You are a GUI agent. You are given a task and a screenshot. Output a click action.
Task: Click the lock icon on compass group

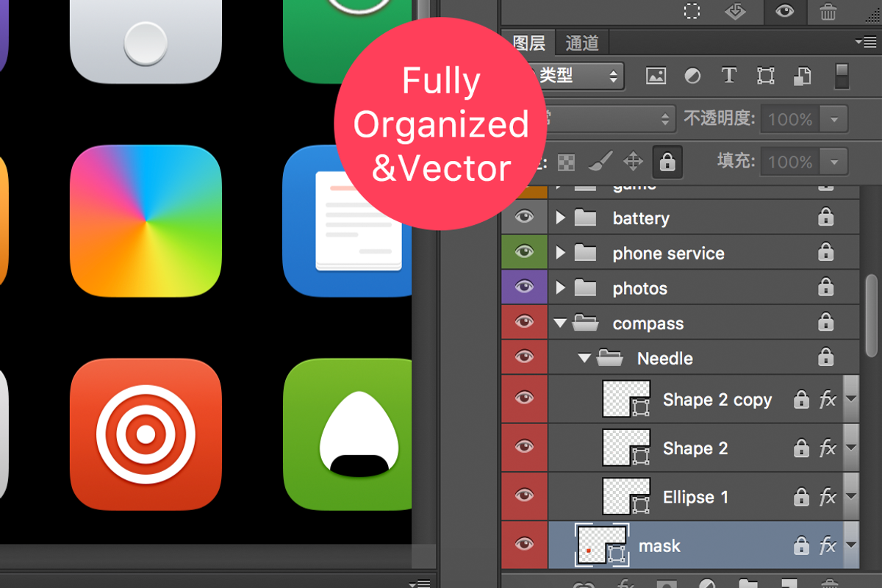coord(825,321)
